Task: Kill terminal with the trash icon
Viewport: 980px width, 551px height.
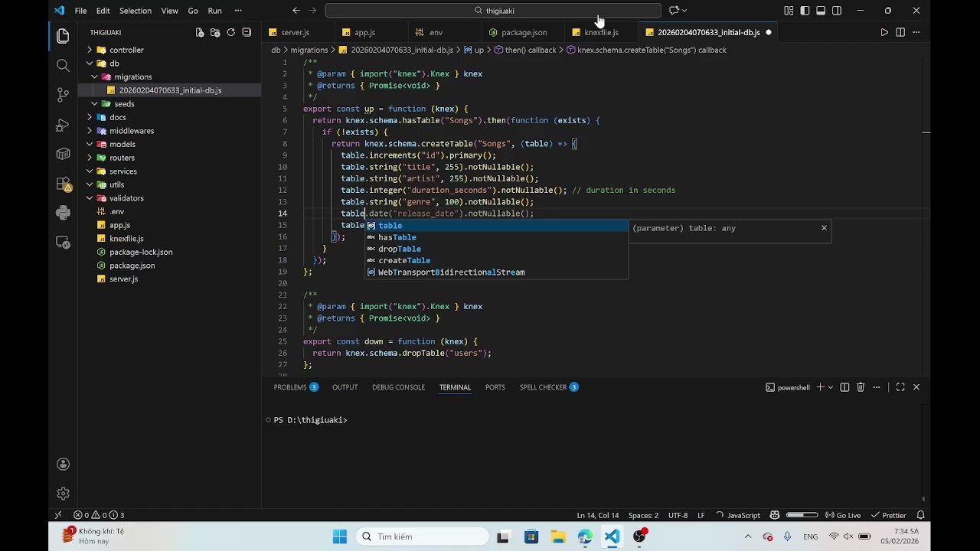Action: click(x=861, y=387)
